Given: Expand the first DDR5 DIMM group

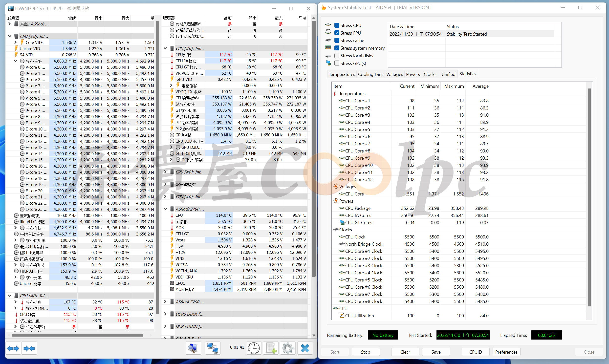Looking at the screenshot, I should pos(165,314).
